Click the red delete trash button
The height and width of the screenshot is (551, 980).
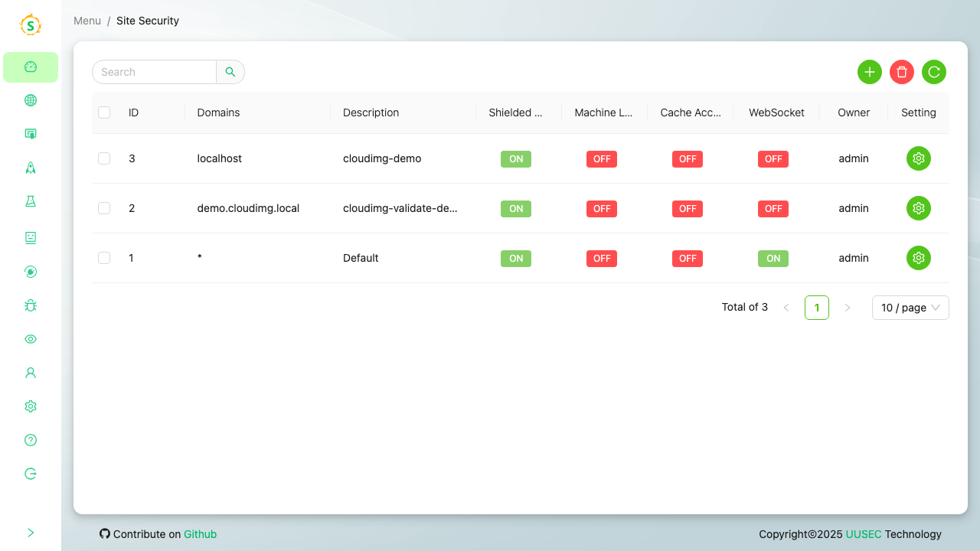click(902, 72)
